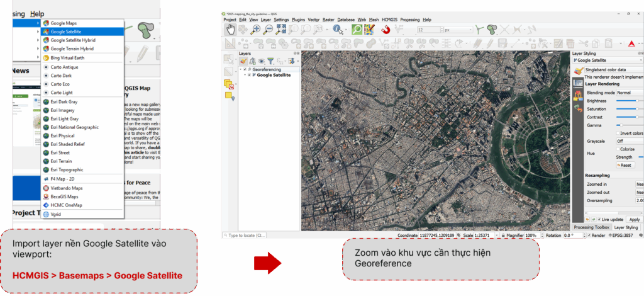Image resolution: width=644 pixels, height=296 pixels.
Task: Open the Transparency tab icon in Layer Styling
Action: point(578,83)
